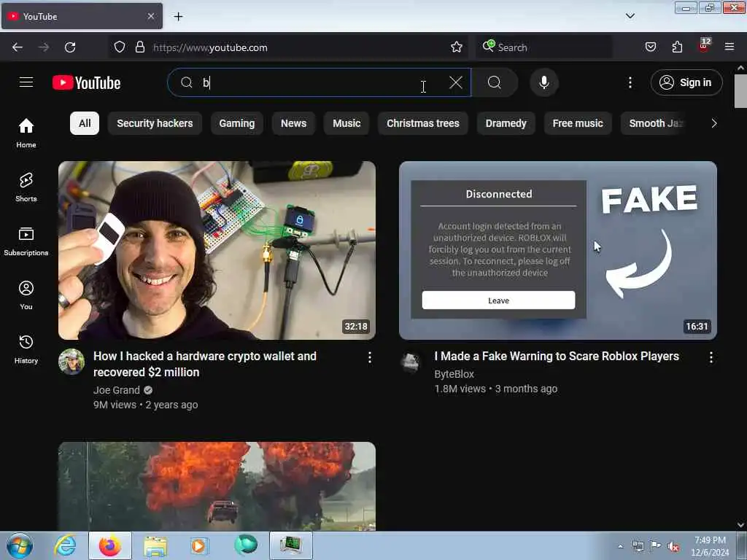Viewport: 747px width, 560px height.
Task: Open History in the sidebar
Action: click(26, 349)
